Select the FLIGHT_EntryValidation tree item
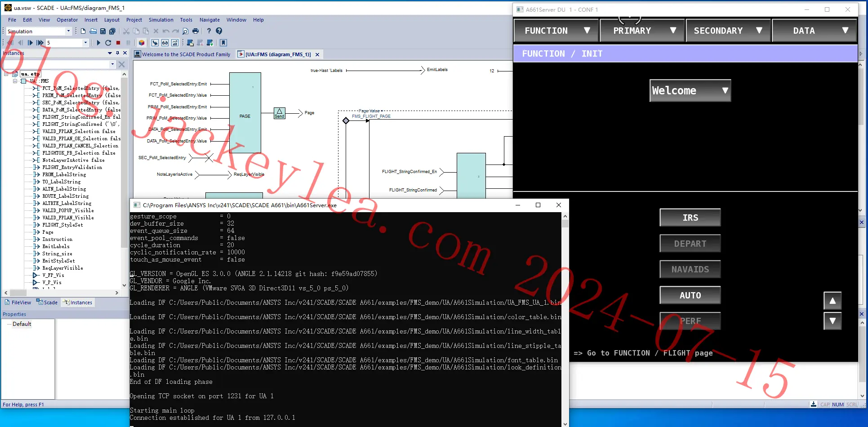 72,167
